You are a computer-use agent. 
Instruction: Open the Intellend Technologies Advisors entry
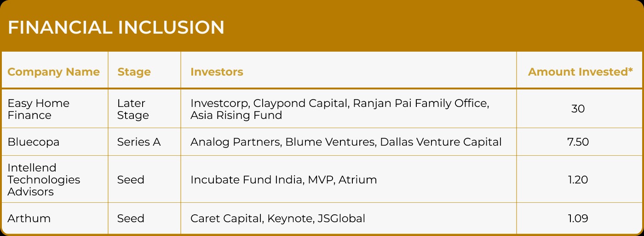coord(44,179)
